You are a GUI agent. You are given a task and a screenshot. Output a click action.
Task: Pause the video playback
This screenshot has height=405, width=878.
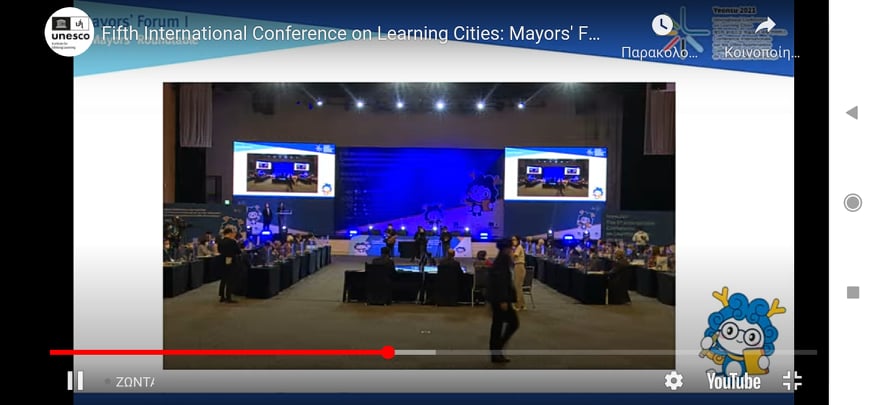pos(75,381)
